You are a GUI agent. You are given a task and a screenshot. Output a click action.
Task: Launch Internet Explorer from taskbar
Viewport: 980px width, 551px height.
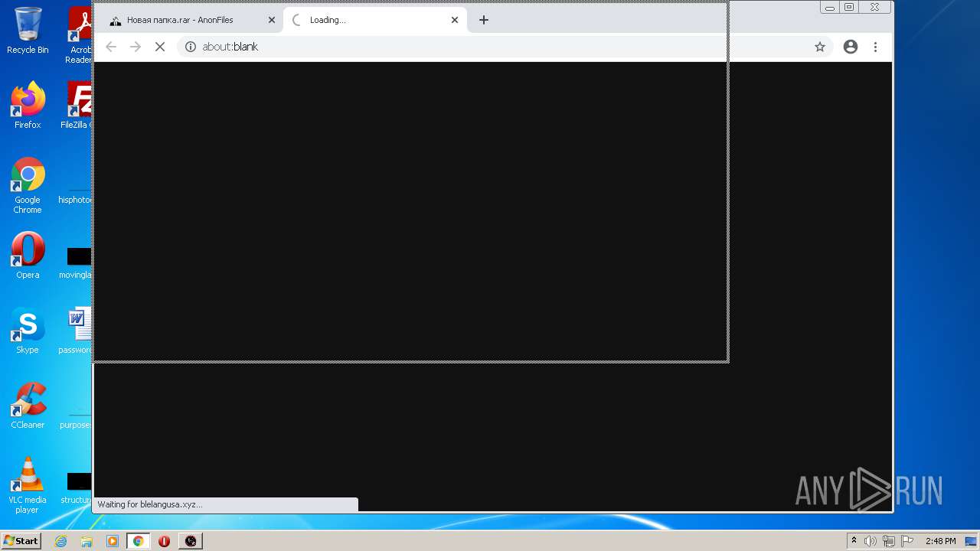click(x=61, y=541)
